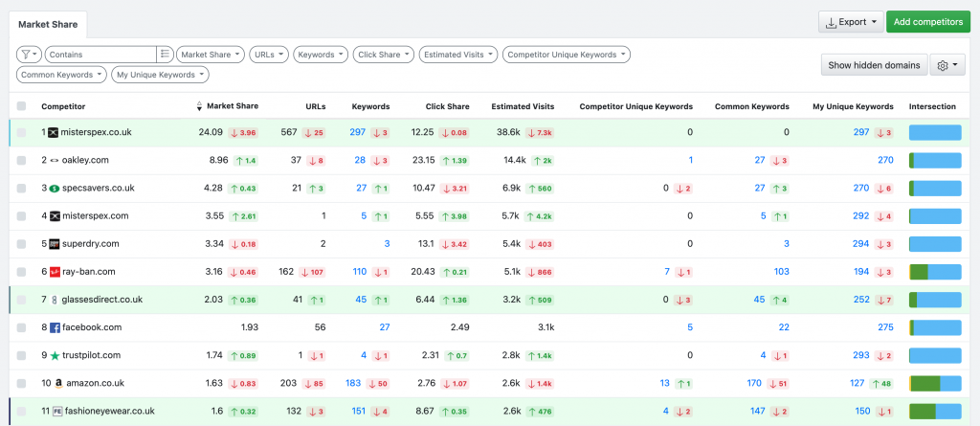
Task: Click the fashioneyewear.co.uk intersection bar
Action: [935, 411]
